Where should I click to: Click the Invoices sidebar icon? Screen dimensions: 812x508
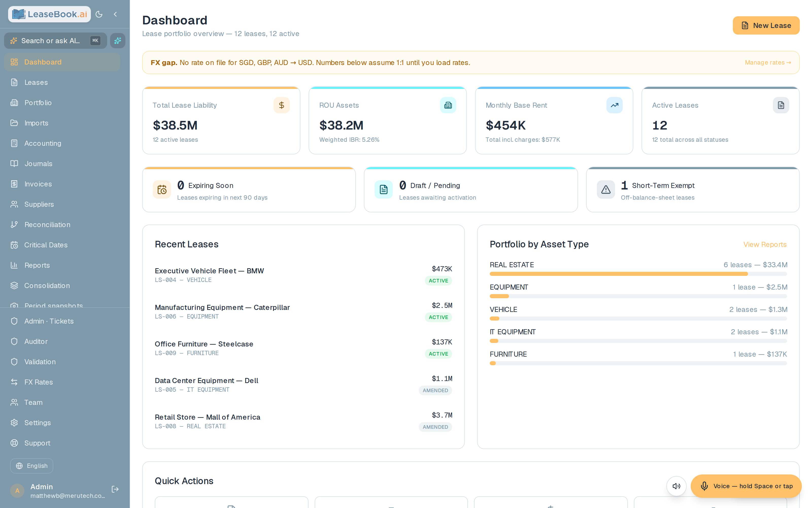(x=14, y=184)
